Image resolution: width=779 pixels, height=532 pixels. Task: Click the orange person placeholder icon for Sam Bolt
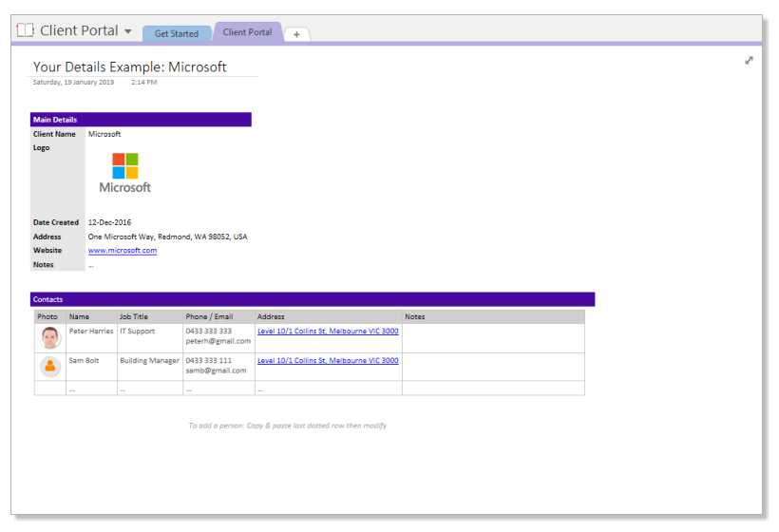pyautogui.click(x=50, y=367)
